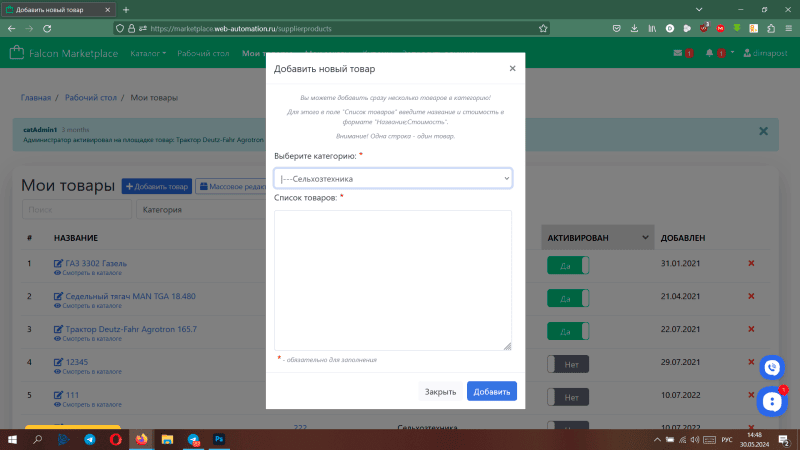The image size is (800, 450).
Task: Open Трактор Deutz-Fahr Agrotron 165.7 link
Action: pos(131,329)
